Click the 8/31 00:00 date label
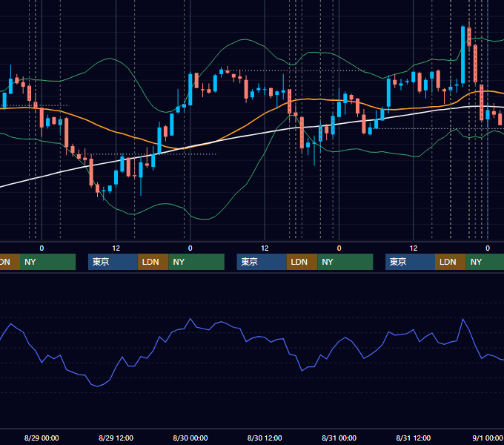504x445 pixels. click(x=339, y=438)
